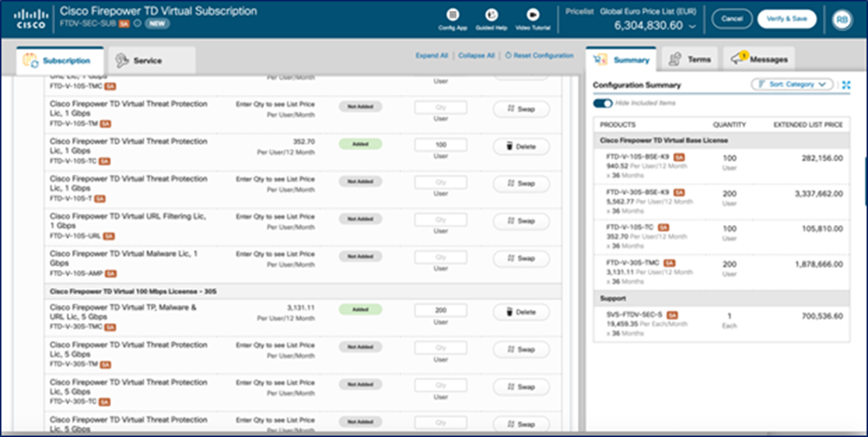
Task: Click the extended price 282,156.00
Action: point(822,159)
